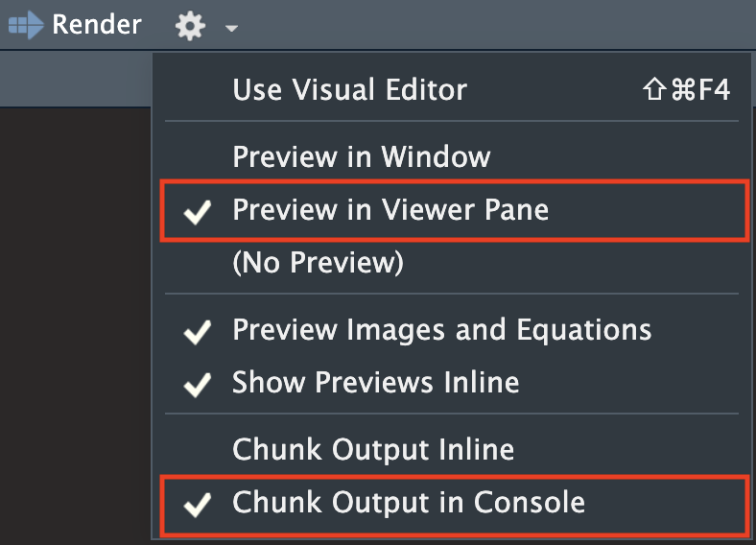The image size is (756, 545).
Task: Click checkmark beside Preview Images and Equations
Action: (198, 332)
